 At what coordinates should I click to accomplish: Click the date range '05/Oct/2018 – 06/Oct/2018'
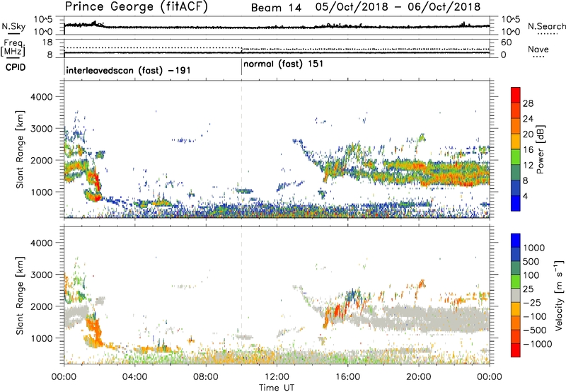coord(398,7)
